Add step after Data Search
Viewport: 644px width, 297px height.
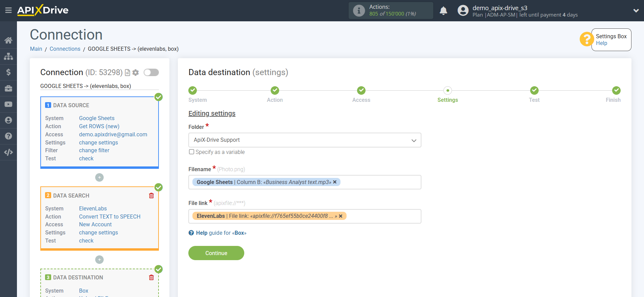pyautogui.click(x=99, y=259)
